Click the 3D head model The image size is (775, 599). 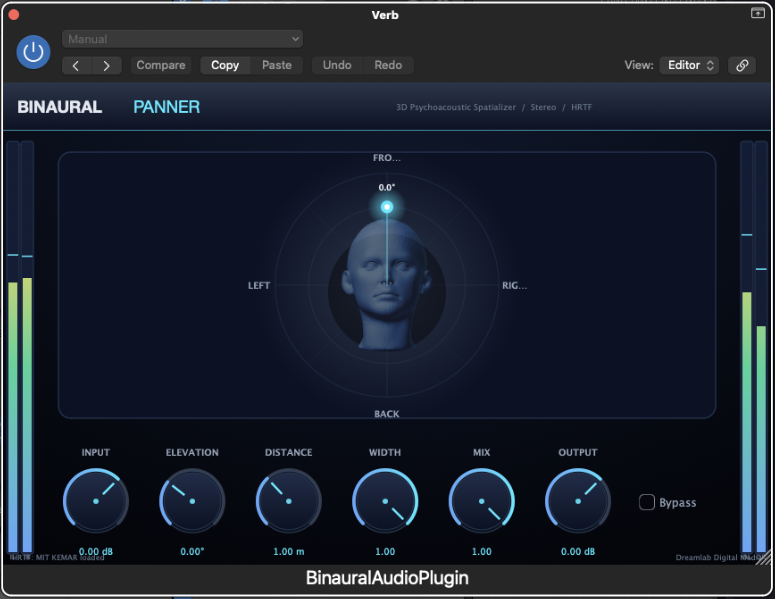pyautogui.click(x=387, y=286)
